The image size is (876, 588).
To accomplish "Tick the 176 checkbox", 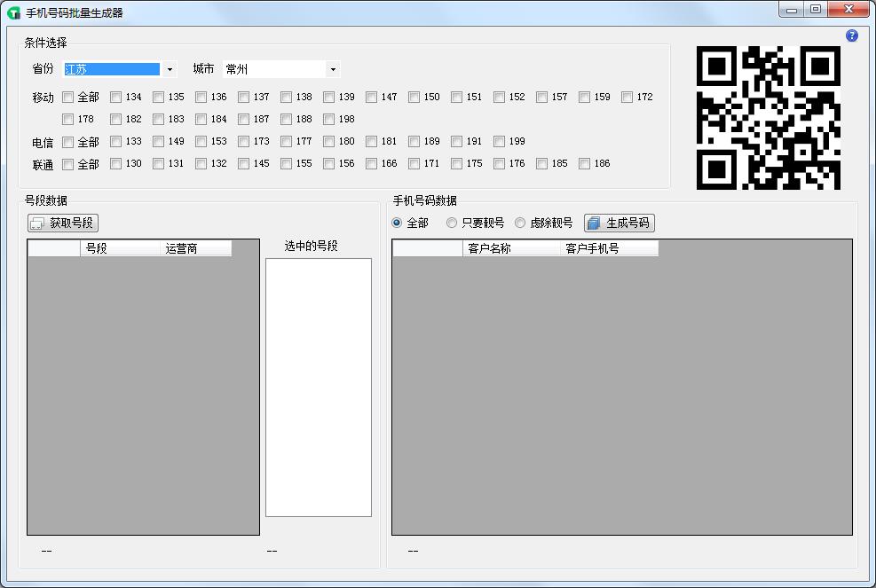I will pyautogui.click(x=499, y=164).
